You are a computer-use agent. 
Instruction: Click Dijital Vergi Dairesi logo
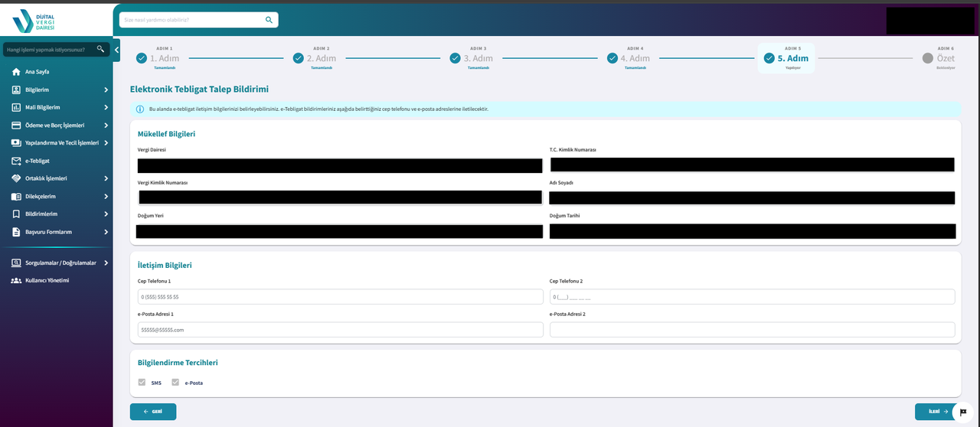pos(36,21)
